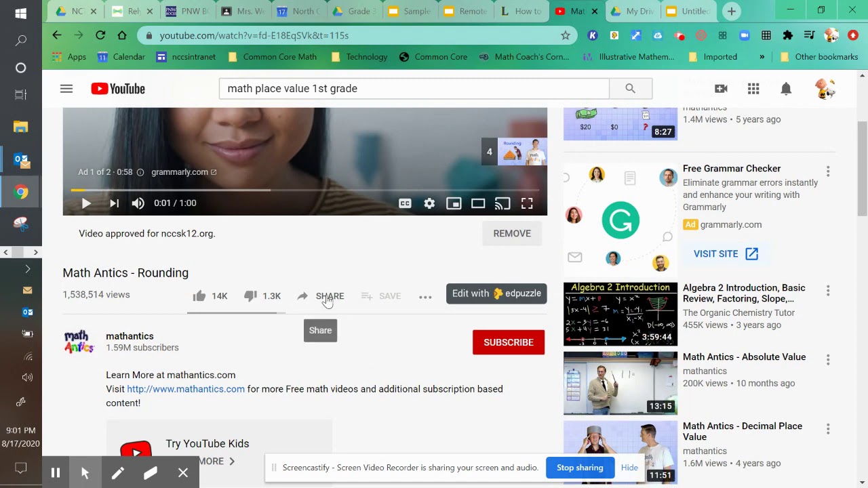Toggle theater mode on the player

478,203
